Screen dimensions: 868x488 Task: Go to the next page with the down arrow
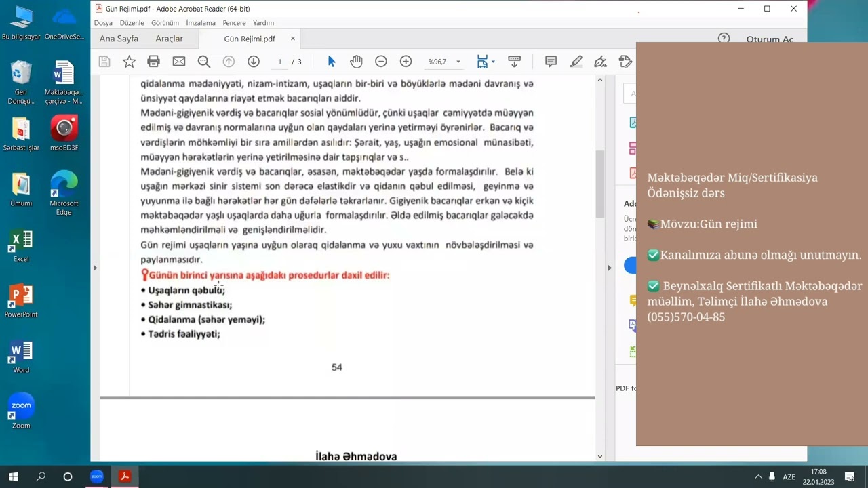(x=254, y=62)
